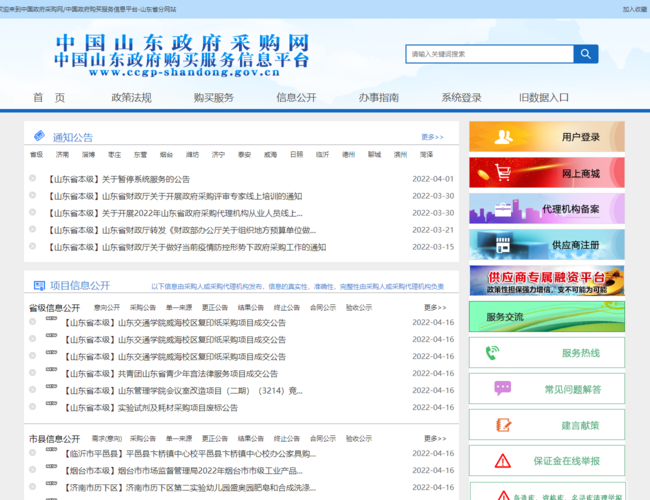
Task: Open the 首页 navigation item
Action: coord(49,97)
